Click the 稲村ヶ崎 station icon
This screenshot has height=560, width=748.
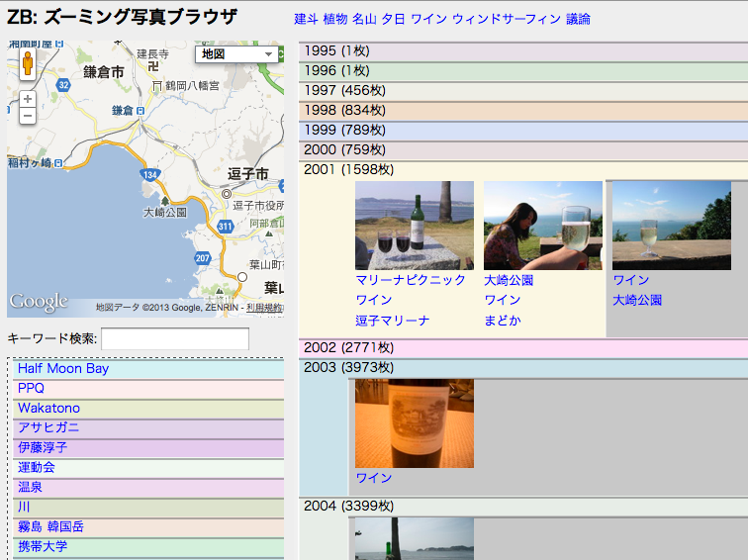point(58,163)
